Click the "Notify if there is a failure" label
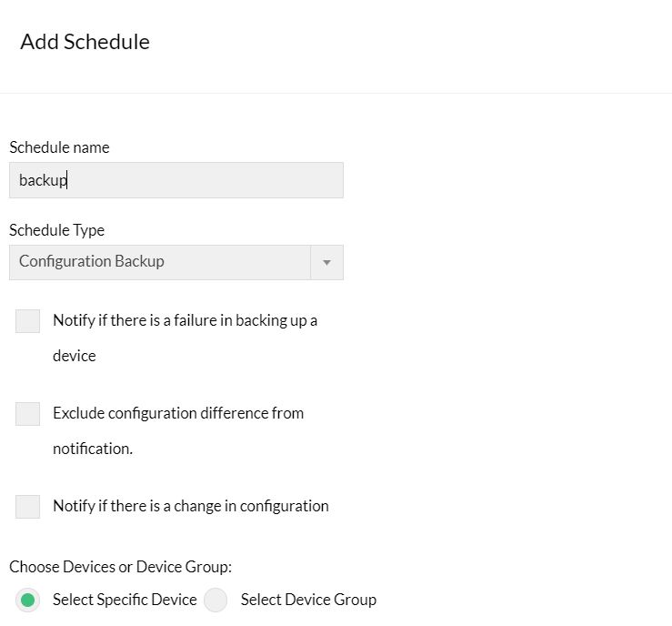The image size is (672, 626). pyautogui.click(x=185, y=320)
